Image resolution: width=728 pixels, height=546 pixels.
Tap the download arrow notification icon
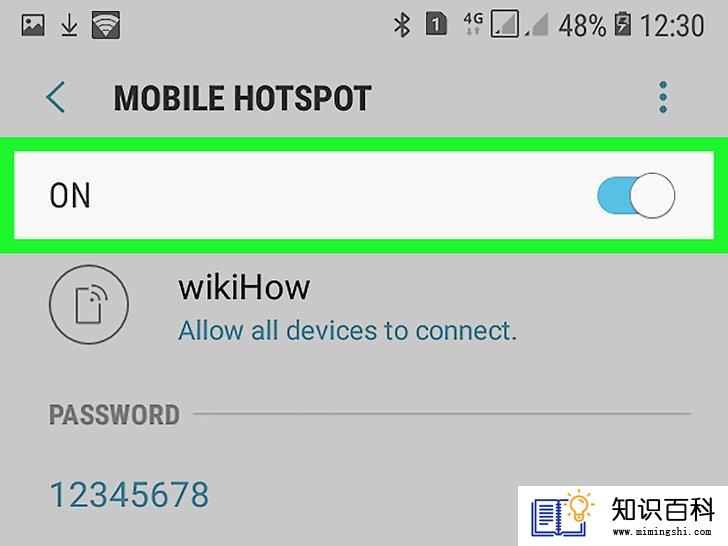pos(69,25)
